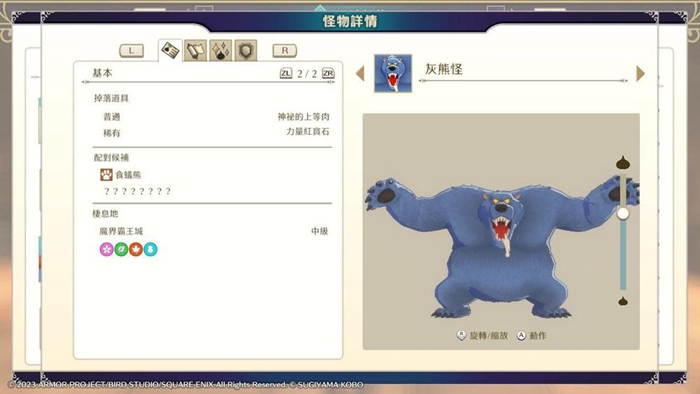Click the A 動作 action prompt
The image size is (700, 394).
(531, 336)
